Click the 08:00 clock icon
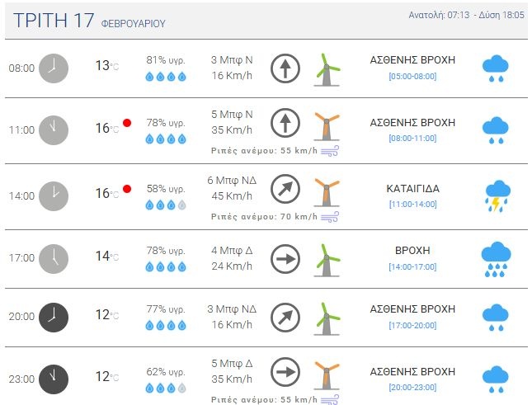 [54, 68]
